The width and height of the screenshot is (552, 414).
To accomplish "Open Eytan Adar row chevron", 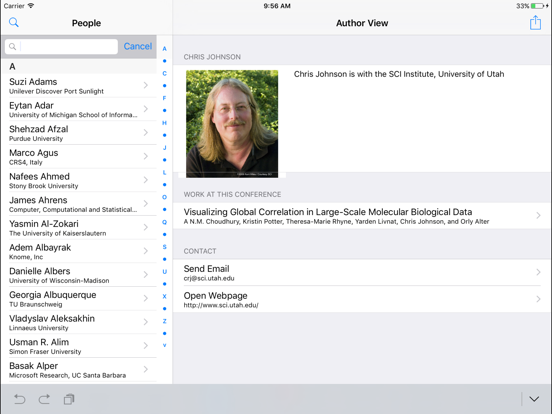I will (x=146, y=109).
